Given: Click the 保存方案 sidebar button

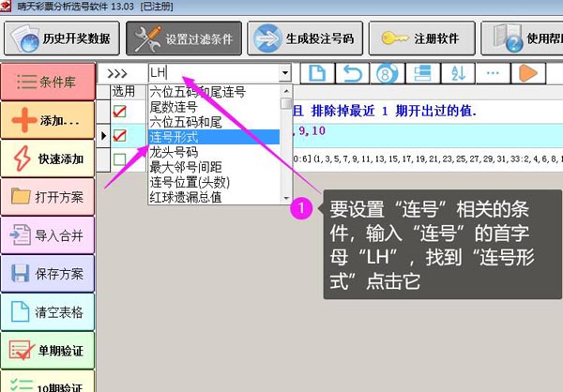Looking at the screenshot, I should (x=49, y=273).
